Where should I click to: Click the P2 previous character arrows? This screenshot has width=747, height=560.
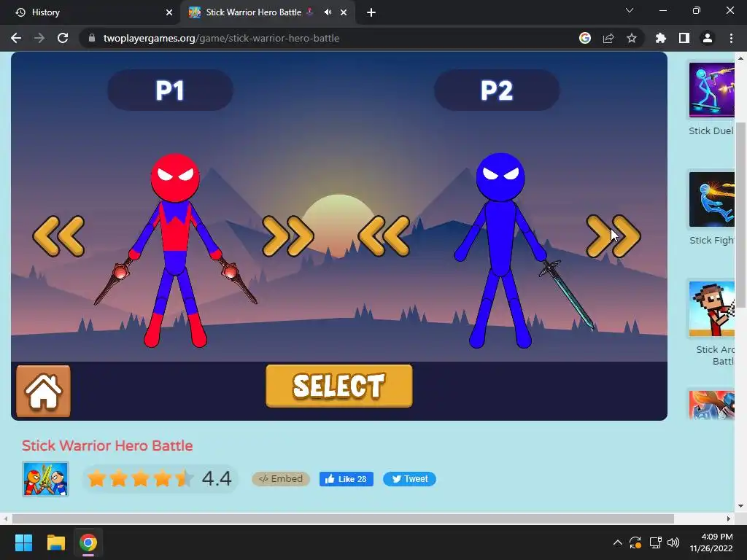(x=384, y=236)
